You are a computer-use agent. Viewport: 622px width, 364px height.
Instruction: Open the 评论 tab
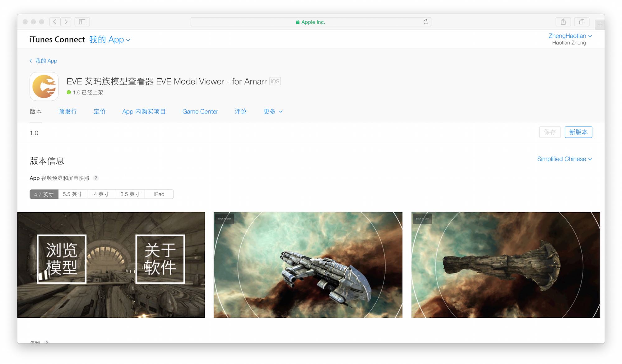(x=241, y=112)
